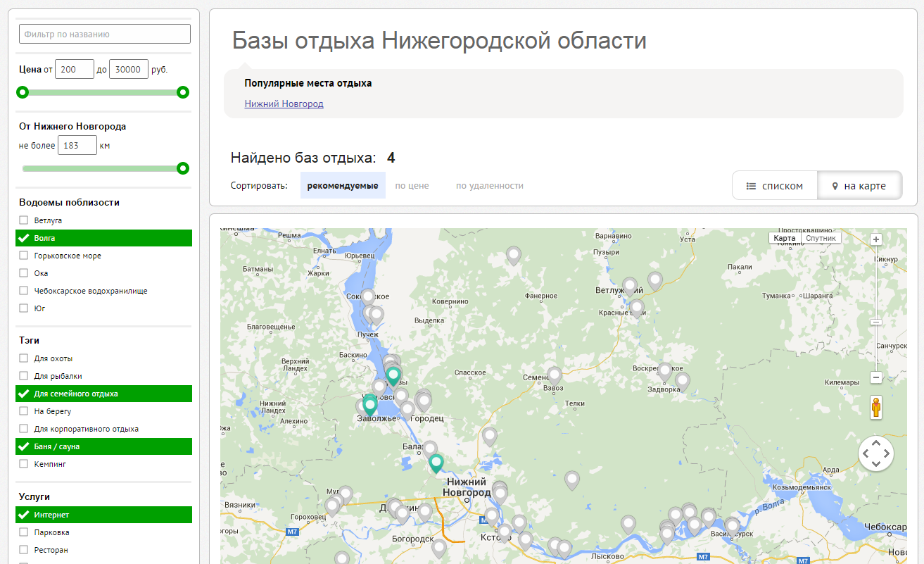Open the green marker above Заволжье label
Screen dimensions: 924x564
tap(369, 405)
